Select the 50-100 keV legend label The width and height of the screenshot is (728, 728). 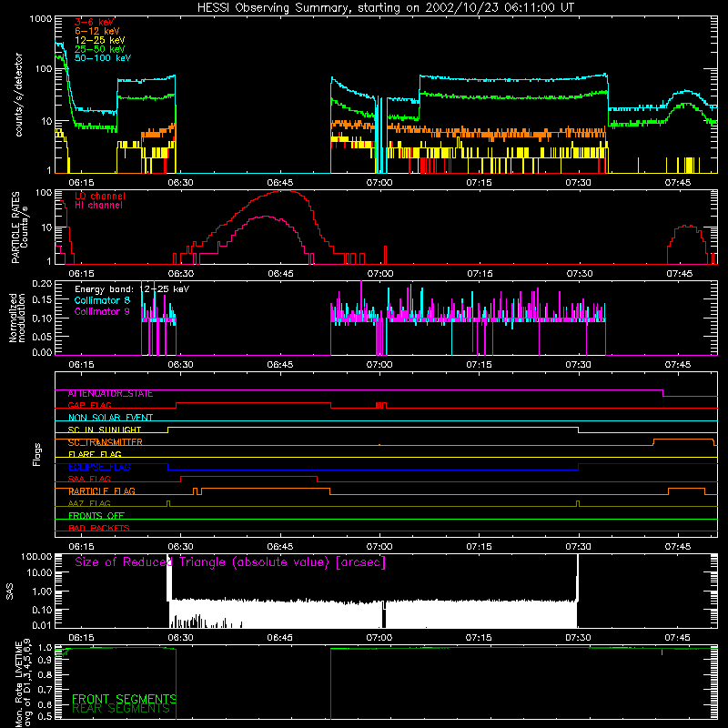coord(103,58)
